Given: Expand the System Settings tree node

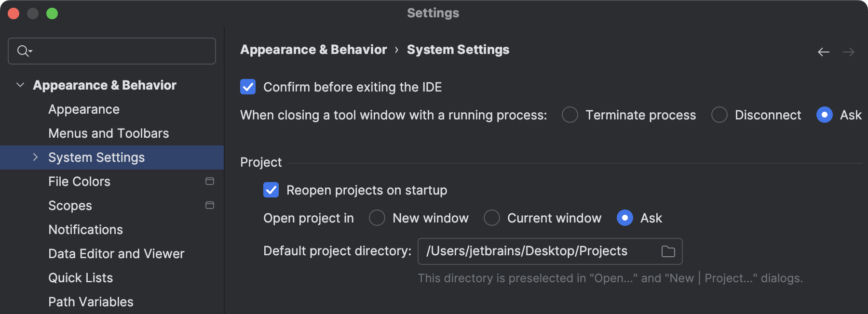Looking at the screenshot, I should click(x=35, y=157).
